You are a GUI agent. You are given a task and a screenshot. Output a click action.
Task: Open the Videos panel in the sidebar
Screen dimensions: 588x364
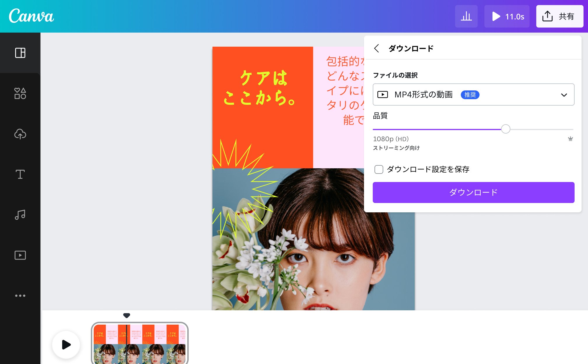[x=20, y=255]
